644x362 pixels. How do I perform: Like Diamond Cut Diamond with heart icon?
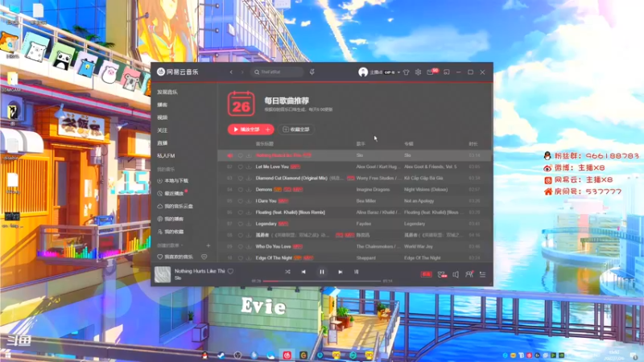(240, 179)
